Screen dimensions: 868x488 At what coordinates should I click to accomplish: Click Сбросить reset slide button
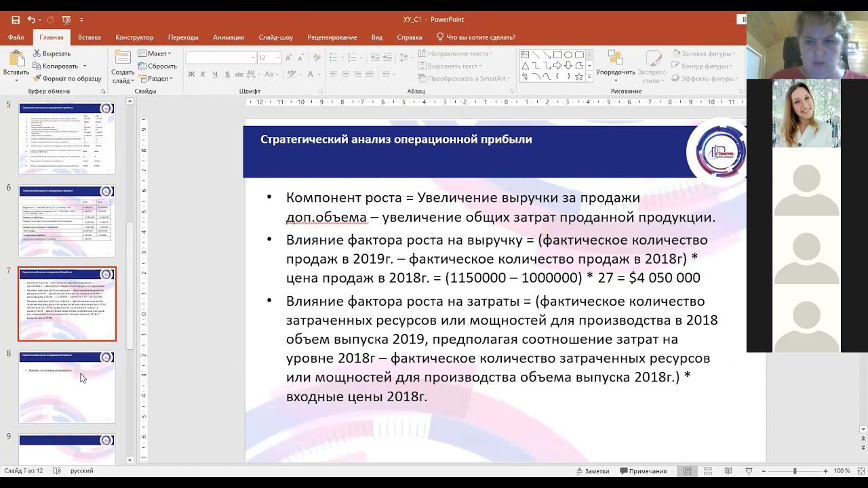coord(157,66)
